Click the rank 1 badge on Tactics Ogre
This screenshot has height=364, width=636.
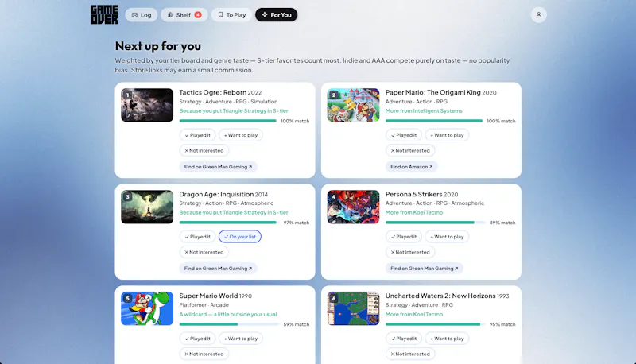127,95
